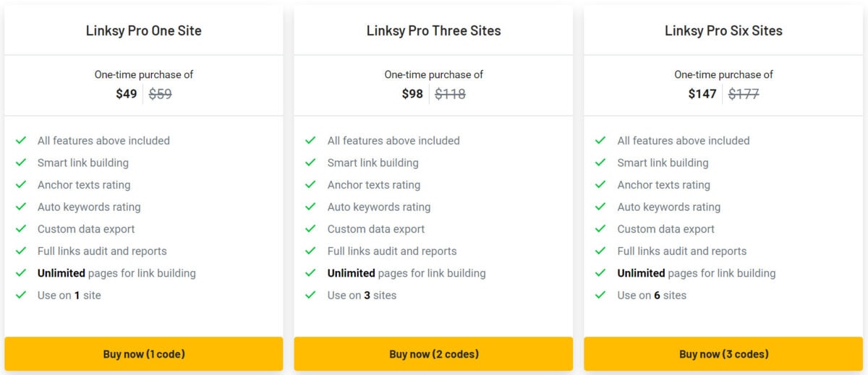868x375 pixels.
Task: Select the Linksy Pro Six Sites heading
Action: click(723, 31)
